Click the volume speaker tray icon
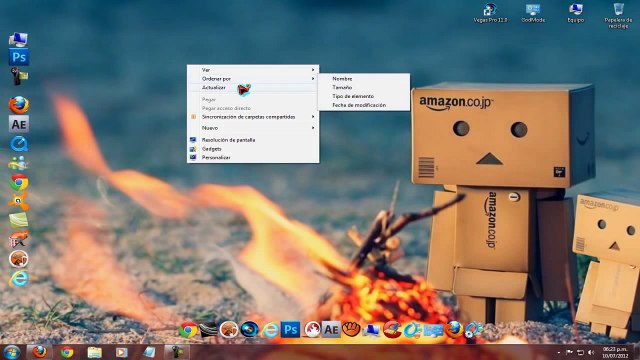 591,352
